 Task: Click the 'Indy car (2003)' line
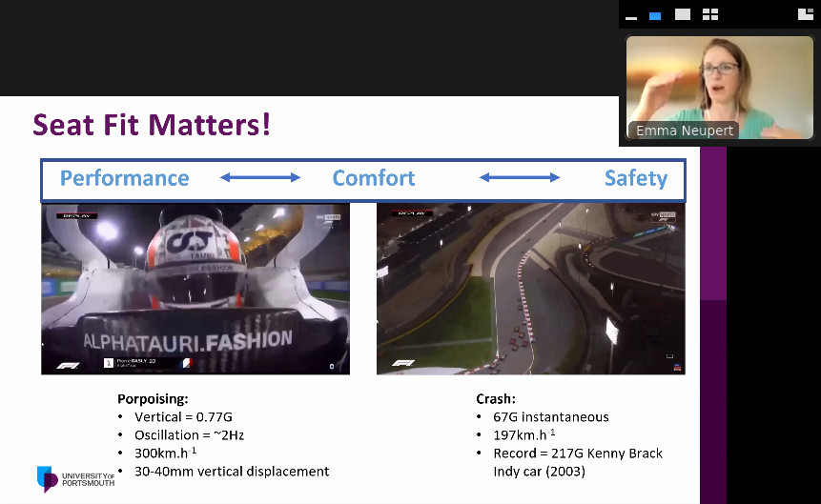pyautogui.click(x=540, y=472)
